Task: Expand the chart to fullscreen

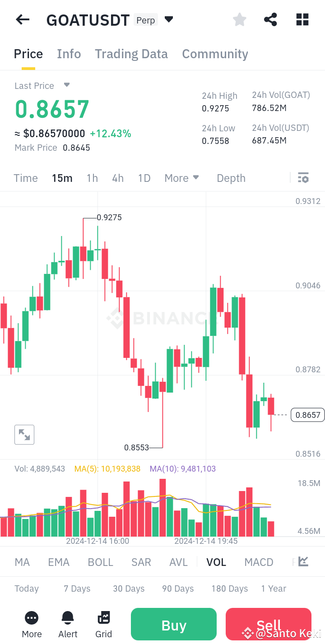Action: coord(24,434)
